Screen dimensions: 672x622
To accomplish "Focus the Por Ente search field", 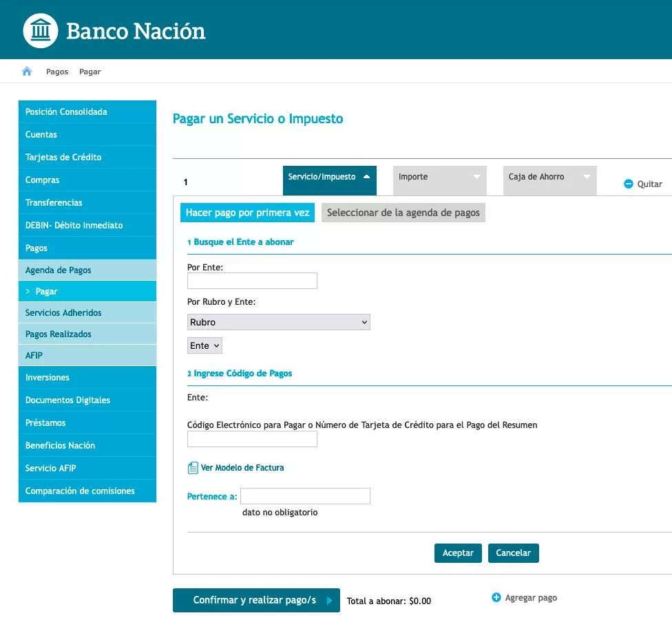I will (252, 281).
